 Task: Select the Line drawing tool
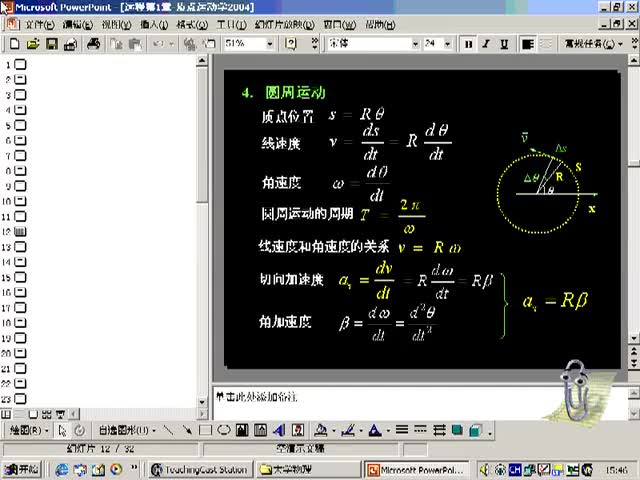168,430
